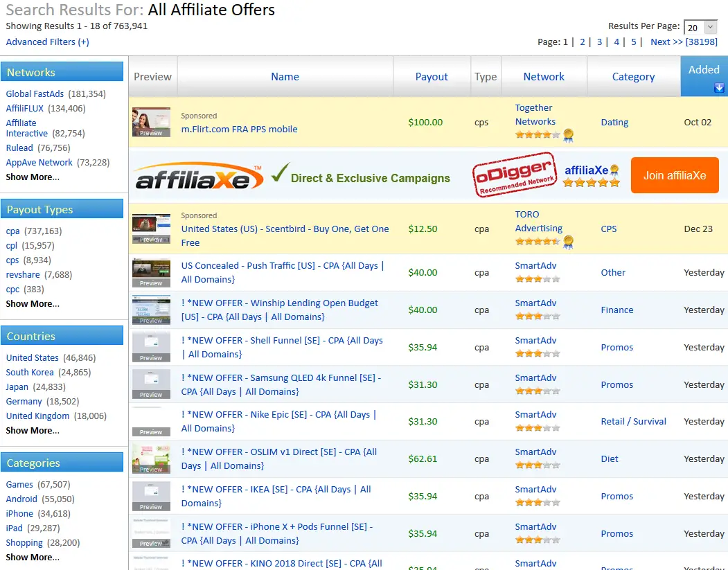Viewport: 728px width, 570px height.
Task: Go to results page 5
Action: 633,42
